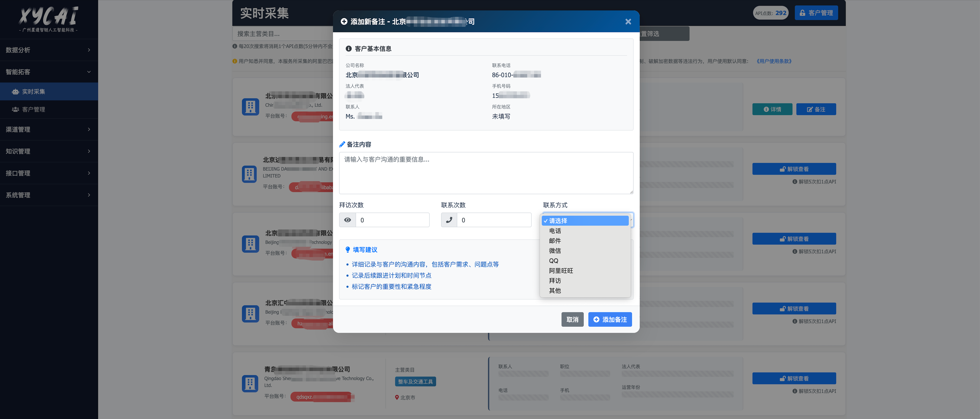Viewport: 980px width, 419px height.
Task: Click the 详情 button on the first card
Action: 772,109
